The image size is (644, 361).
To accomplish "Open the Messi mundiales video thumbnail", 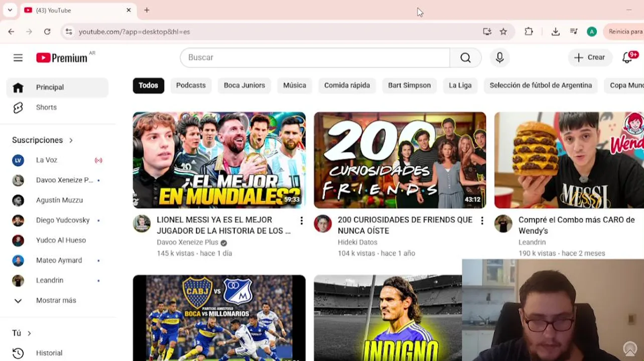I will pos(219,160).
